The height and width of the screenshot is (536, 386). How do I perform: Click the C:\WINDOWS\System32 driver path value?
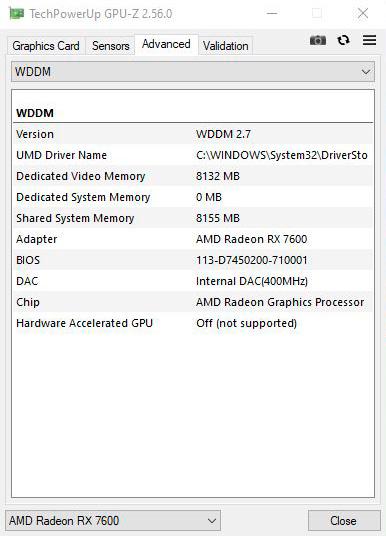pos(282,155)
